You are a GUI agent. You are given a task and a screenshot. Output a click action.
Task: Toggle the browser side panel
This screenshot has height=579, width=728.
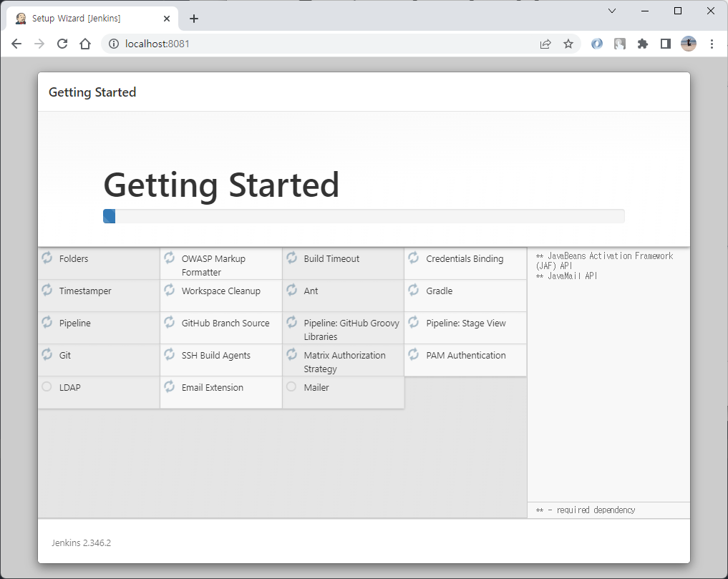[x=665, y=44]
